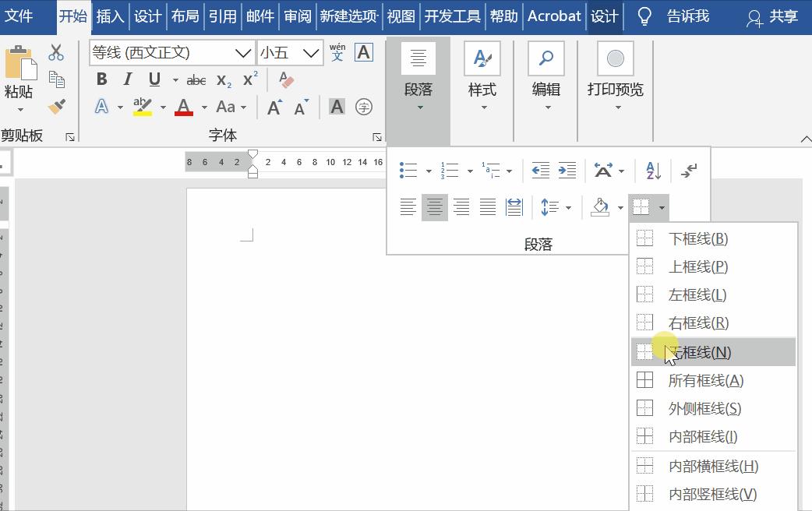Toggle underline formatting

(151, 79)
